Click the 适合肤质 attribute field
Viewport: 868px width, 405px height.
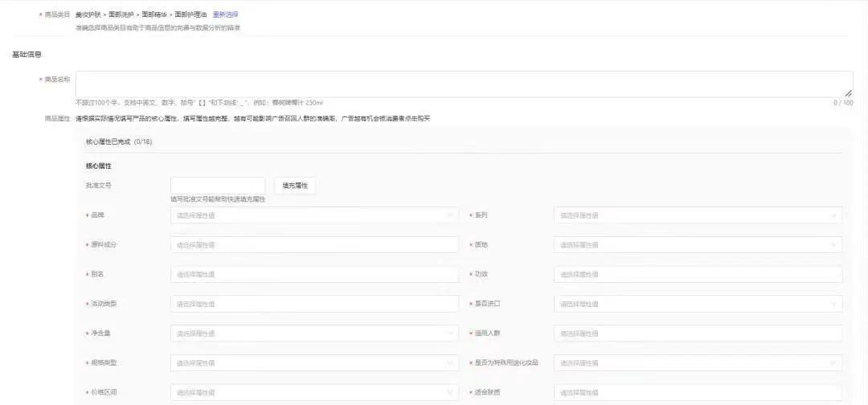click(x=697, y=393)
